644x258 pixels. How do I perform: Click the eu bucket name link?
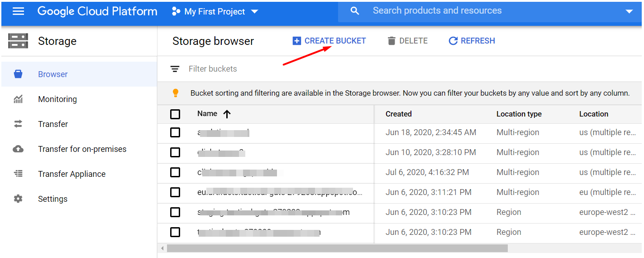280,192
